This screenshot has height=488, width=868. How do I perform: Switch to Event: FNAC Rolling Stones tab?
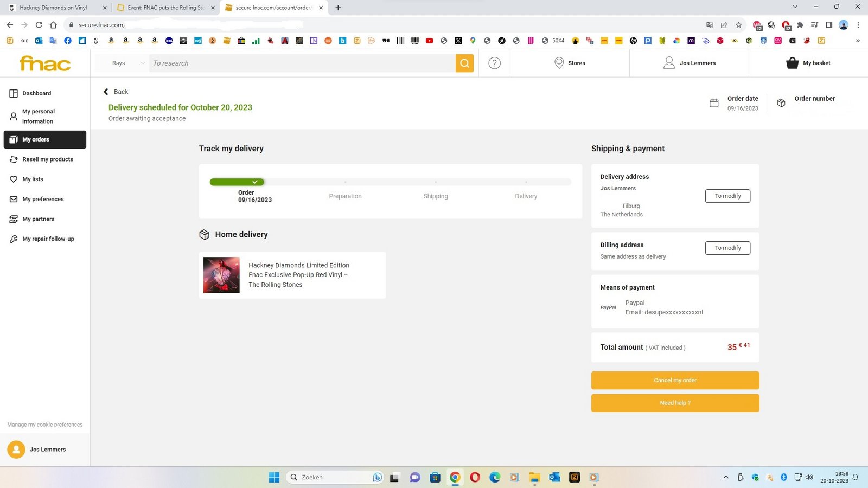165,8
